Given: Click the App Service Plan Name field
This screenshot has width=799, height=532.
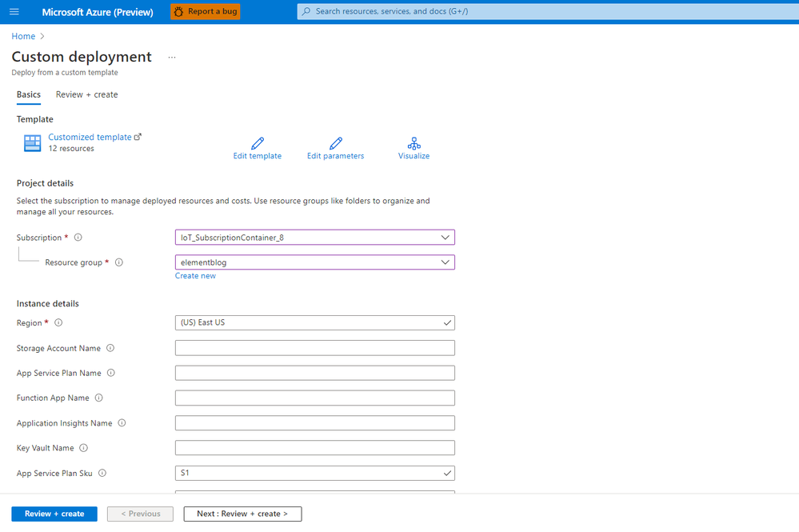Looking at the screenshot, I should pos(315,373).
